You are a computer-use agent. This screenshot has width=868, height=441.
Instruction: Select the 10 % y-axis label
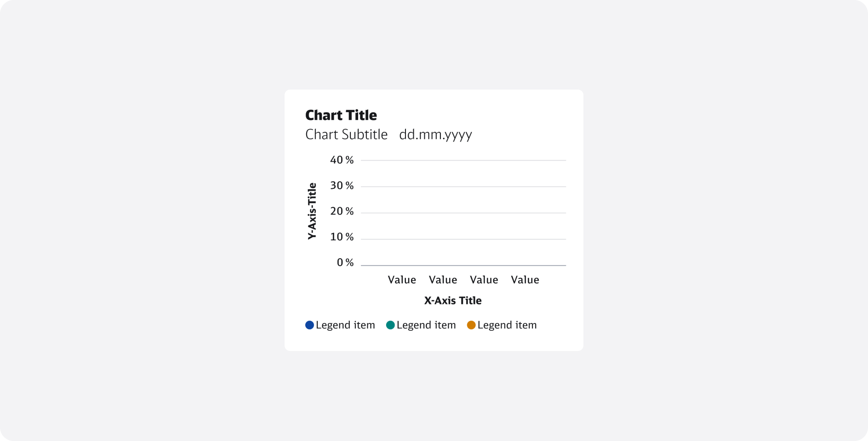coord(342,237)
